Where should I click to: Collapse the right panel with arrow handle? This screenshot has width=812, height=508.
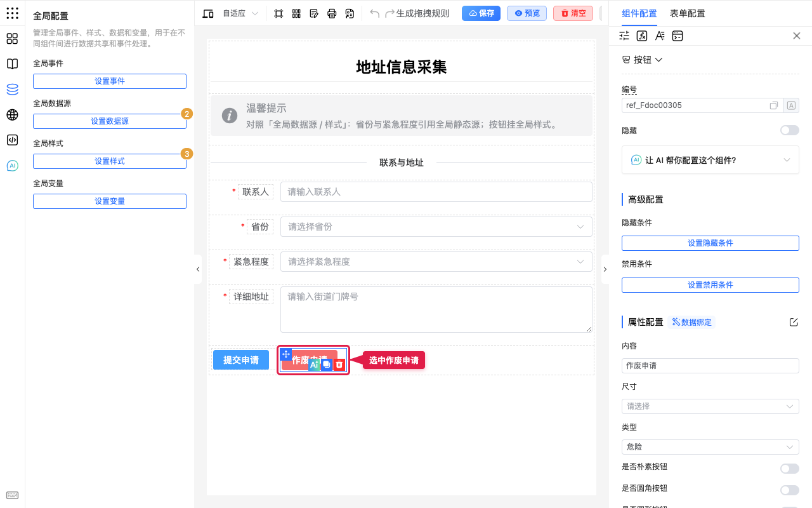click(605, 269)
